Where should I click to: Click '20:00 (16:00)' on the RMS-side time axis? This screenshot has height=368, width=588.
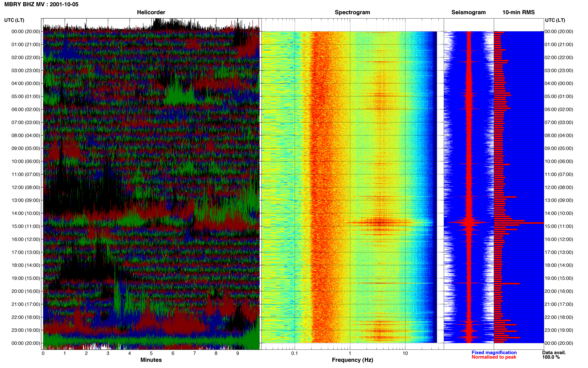[559, 291]
